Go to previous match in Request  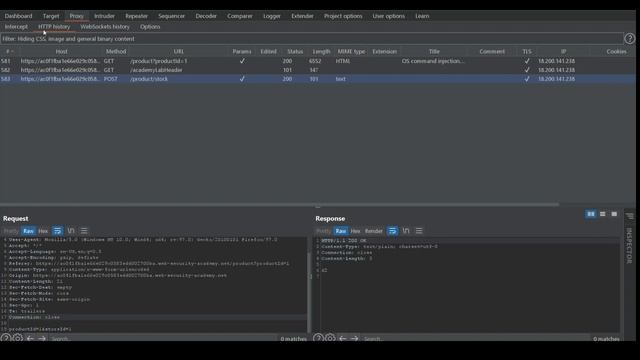[30, 338]
